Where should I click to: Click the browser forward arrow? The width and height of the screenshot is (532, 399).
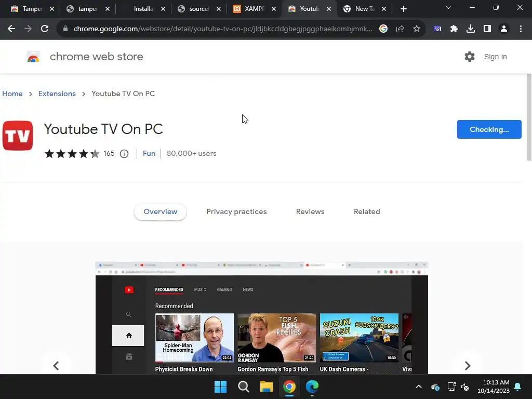pyautogui.click(x=28, y=29)
